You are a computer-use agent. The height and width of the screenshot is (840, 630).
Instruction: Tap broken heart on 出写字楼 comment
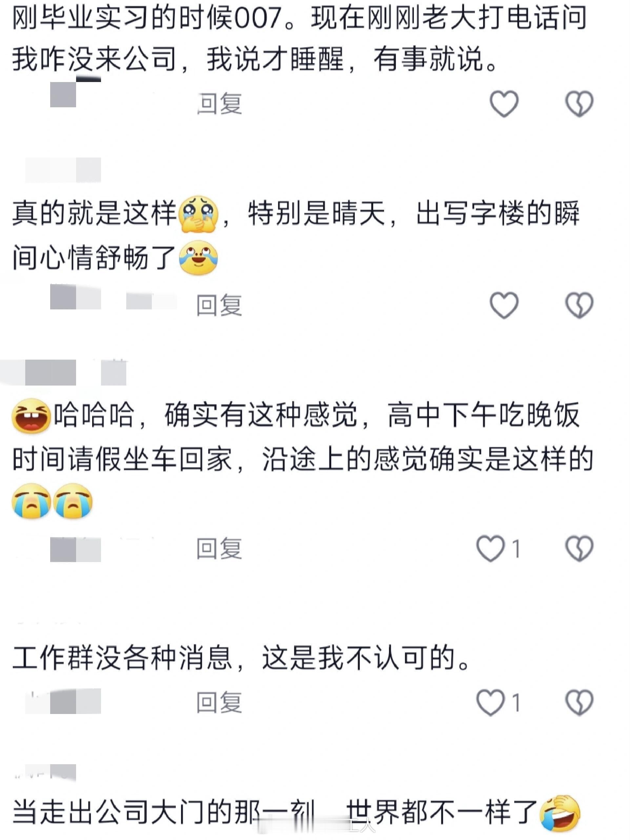coord(579,305)
